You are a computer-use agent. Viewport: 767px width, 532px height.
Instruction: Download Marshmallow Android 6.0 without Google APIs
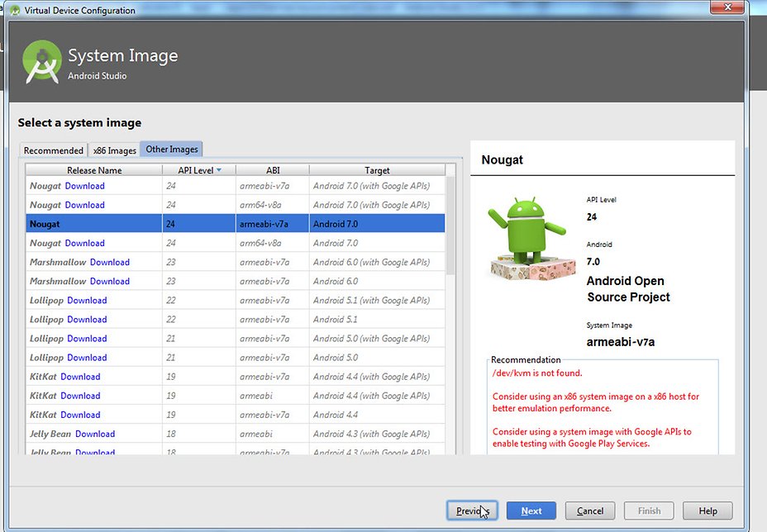pyautogui.click(x=110, y=281)
